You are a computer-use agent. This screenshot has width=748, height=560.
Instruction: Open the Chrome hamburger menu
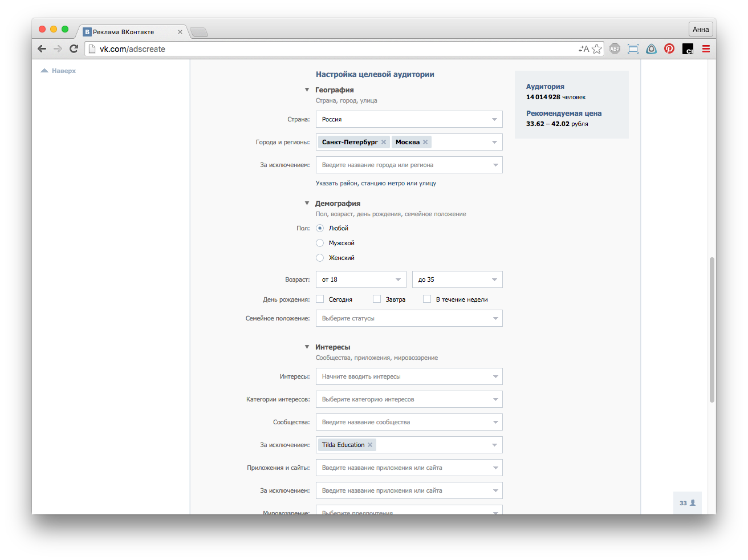(x=706, y=49)
